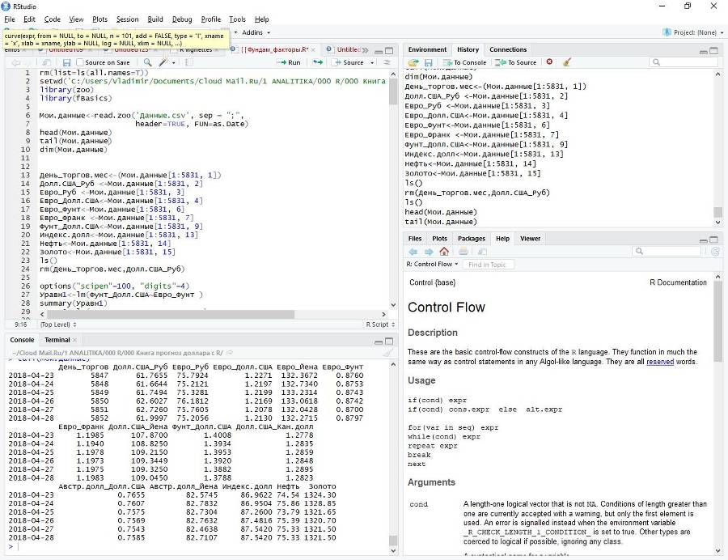Toggle Source on Save checkbox

point(80,62)
